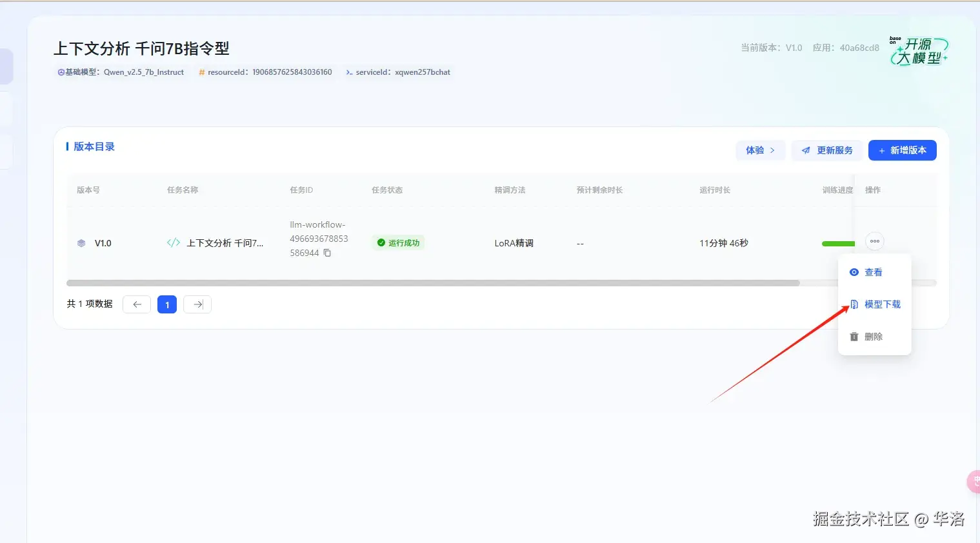Click the terminal icon before serviceId
980x543 pixels.
349,72
